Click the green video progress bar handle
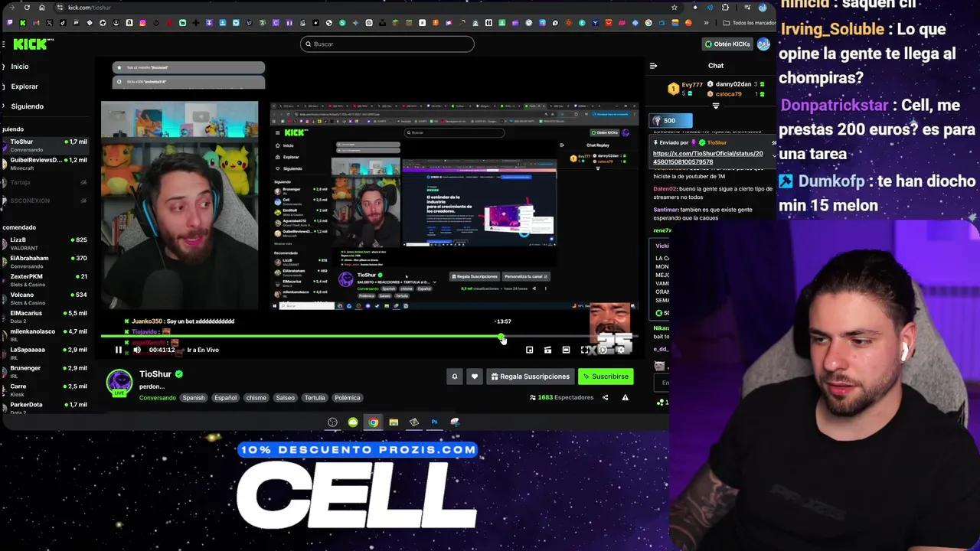 coord(501,336)
